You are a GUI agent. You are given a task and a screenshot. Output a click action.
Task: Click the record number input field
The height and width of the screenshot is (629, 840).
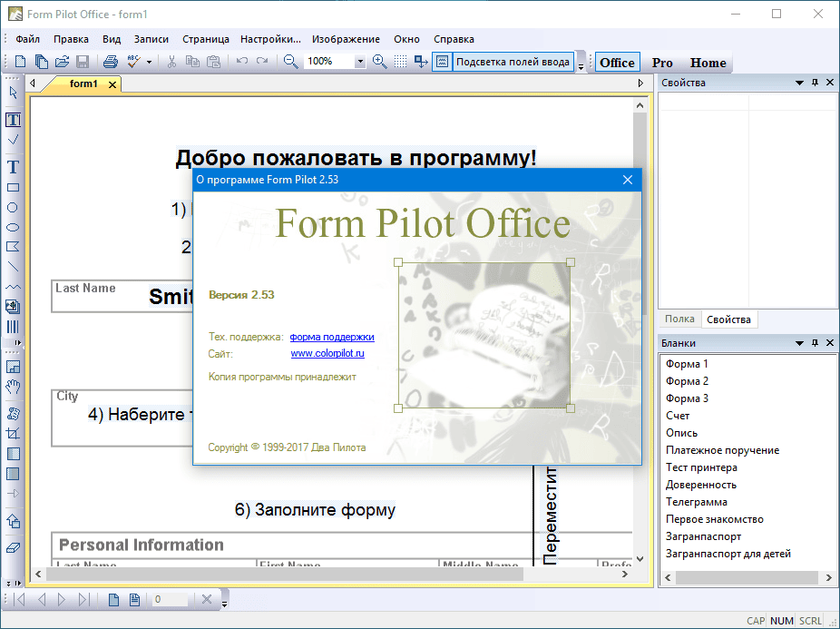pos(171,600)
